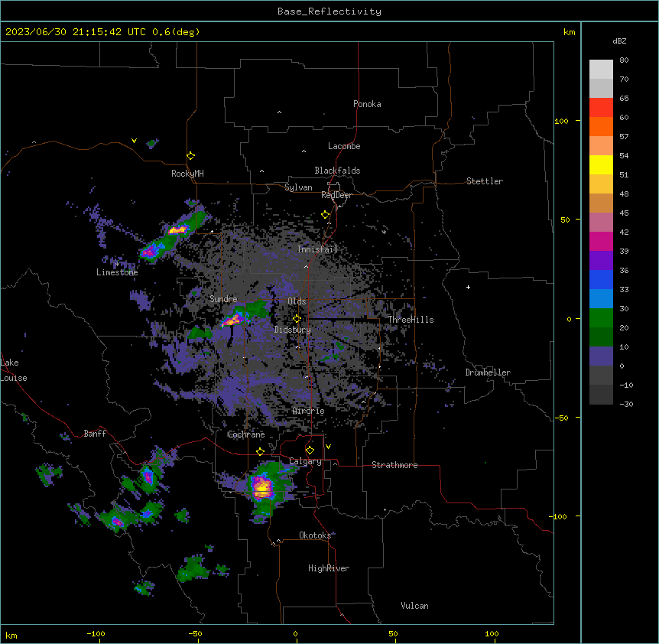Viewport: 659px width, 644px height.
Task: Click the Airdrie label
Action: click(309, 411)
